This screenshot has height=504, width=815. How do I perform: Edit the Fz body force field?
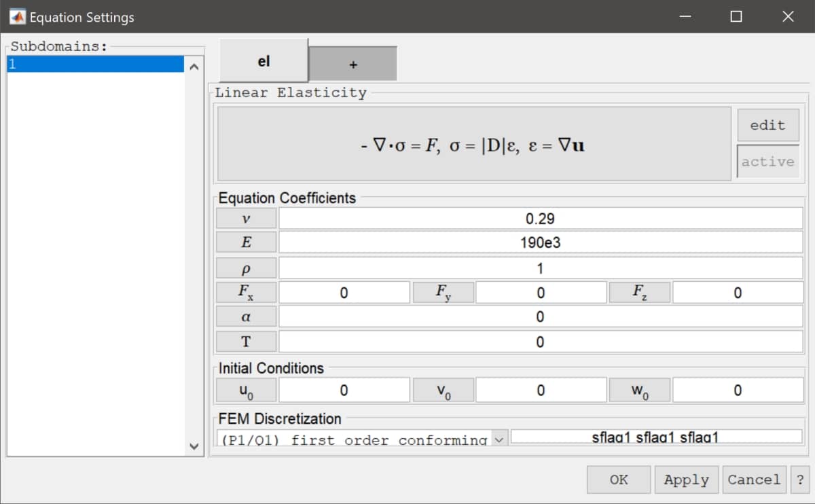click(738, 292)
